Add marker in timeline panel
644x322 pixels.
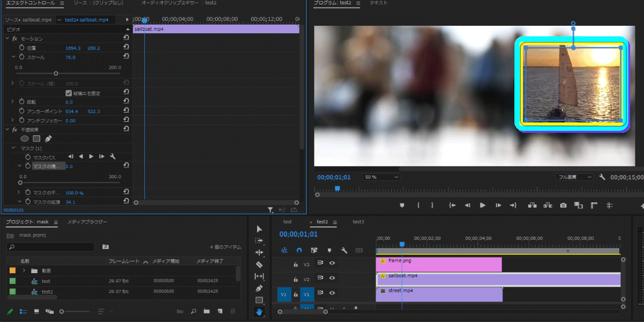pyautogui.click(x=330, y=250)
